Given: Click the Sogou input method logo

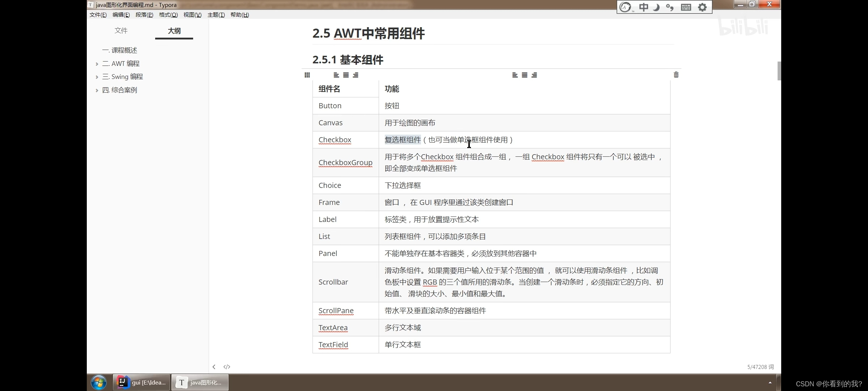Looking at the screenshot, I should [625, 7].
